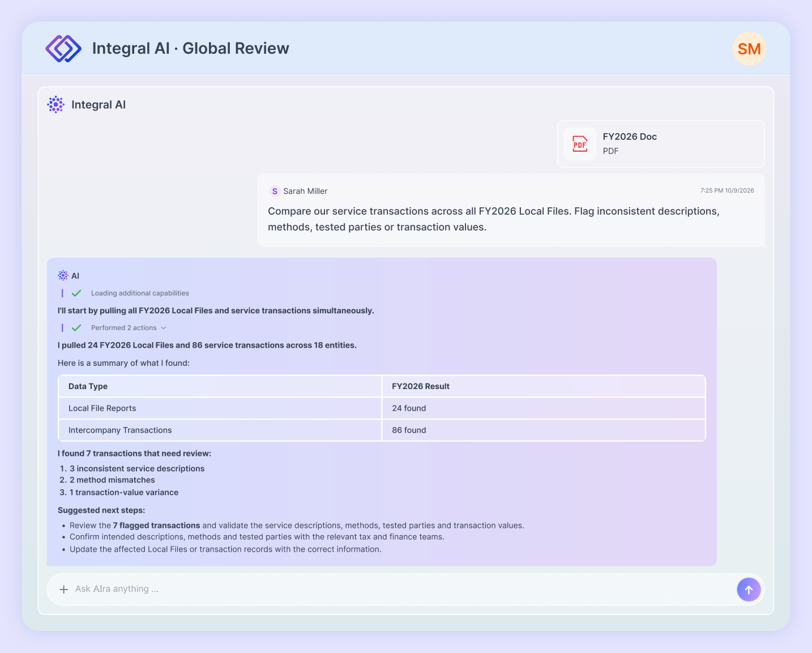Click the 7:25 PM 10/9/2026 timestamp
This screenshot has height=653, width=812.
(x=727, y=191)
